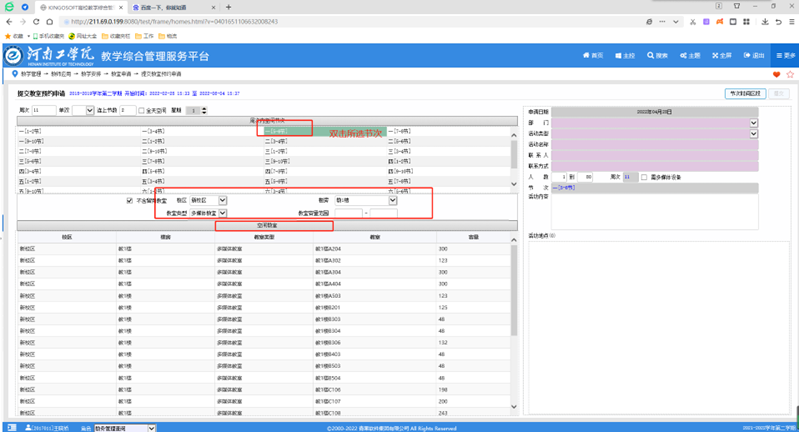Uncheck the 不连续借教室 checkbox
Image resolution: width=799 pixels, height=432 pixels.
point(129,201)
